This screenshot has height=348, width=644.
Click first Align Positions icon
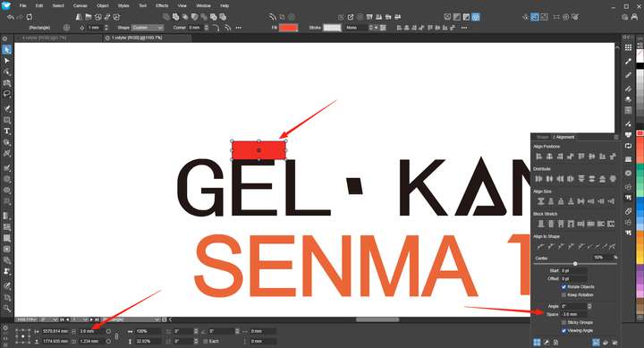coord(539,157)
